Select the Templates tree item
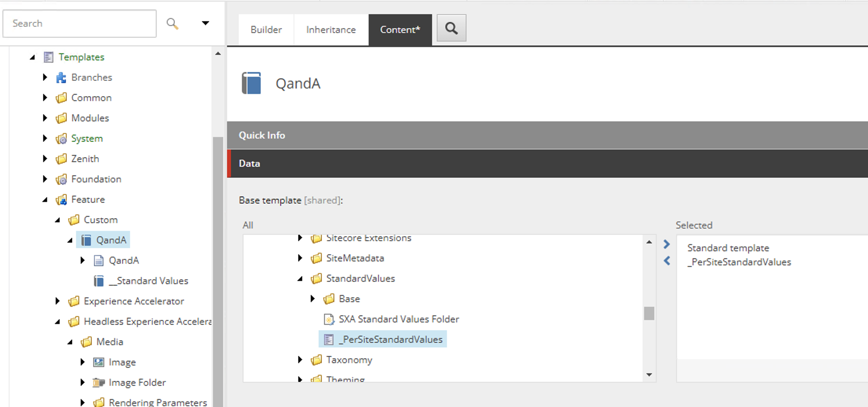868x407 pixels. (81, 57)
